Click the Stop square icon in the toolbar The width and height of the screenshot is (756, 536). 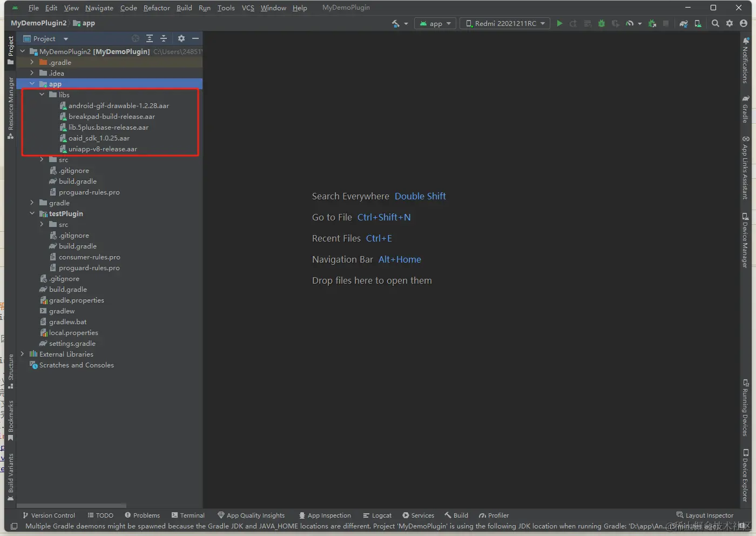tap(666, 23)
